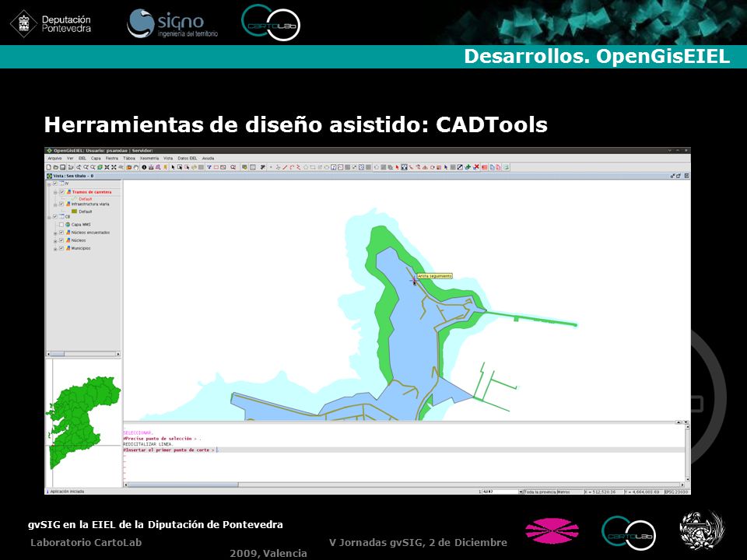Viewport: 747px width, 560px height.
Task: Click the green sheet icon ending the toolbar
Action: [x=506, y=167]
